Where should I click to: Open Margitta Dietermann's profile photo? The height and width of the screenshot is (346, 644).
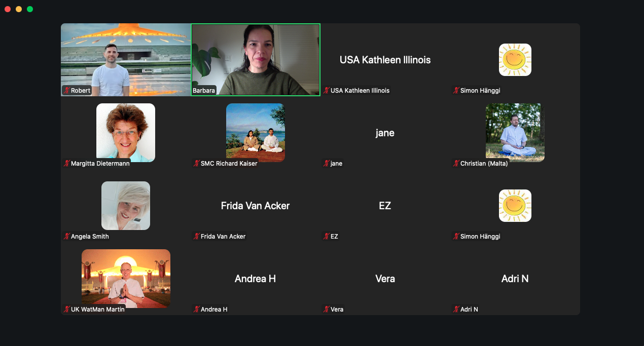(x=126, y=132)
